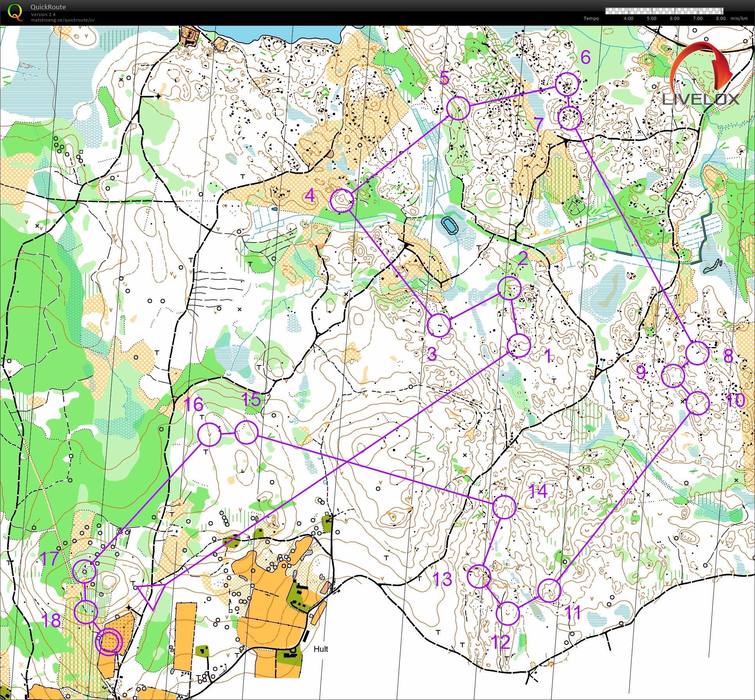Select the control circle for control 12

(x=508, y=613)
